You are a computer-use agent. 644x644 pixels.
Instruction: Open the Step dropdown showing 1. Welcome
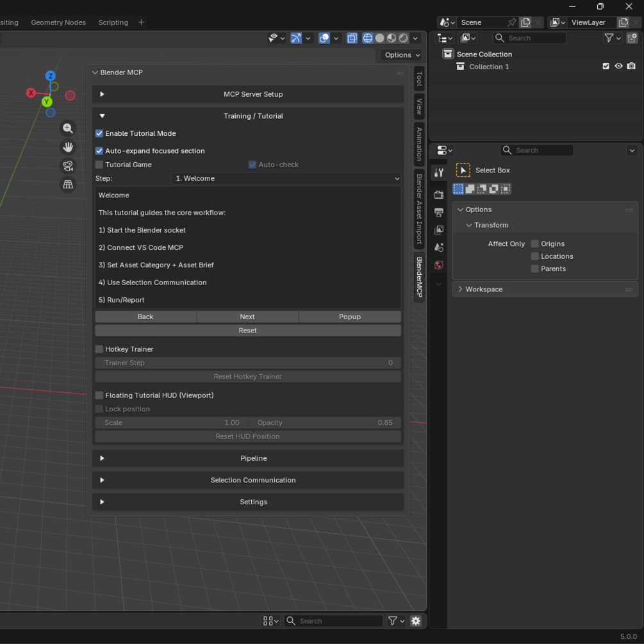coord(286,178)
